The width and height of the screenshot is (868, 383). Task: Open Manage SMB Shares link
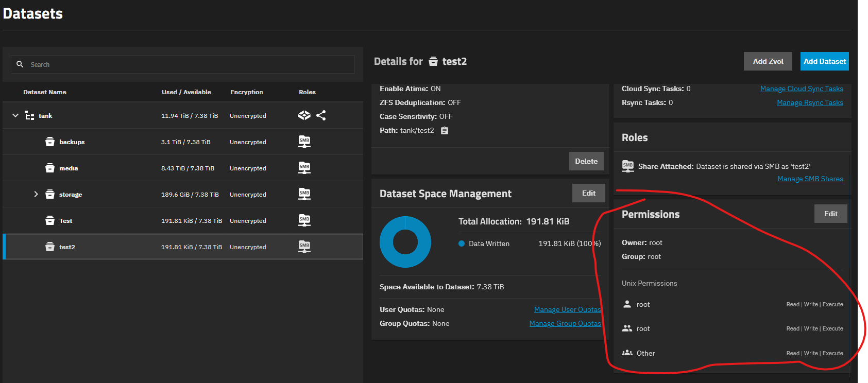point(810,179)
